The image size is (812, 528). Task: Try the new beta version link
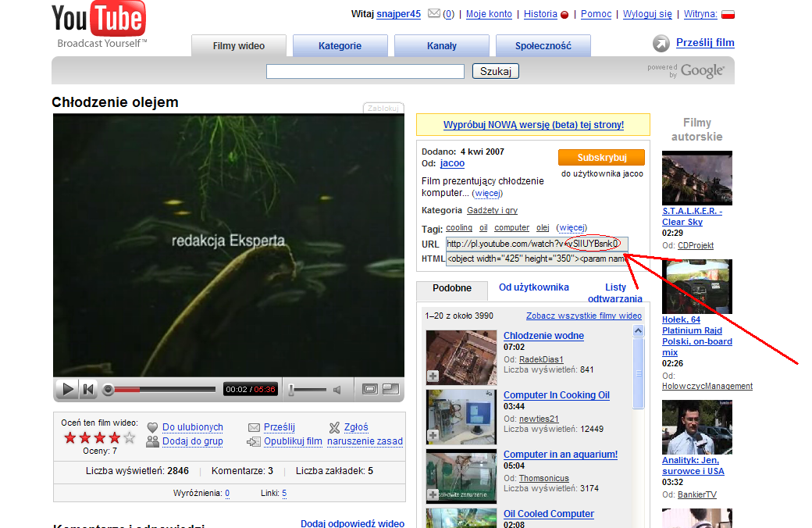point(533,125)
